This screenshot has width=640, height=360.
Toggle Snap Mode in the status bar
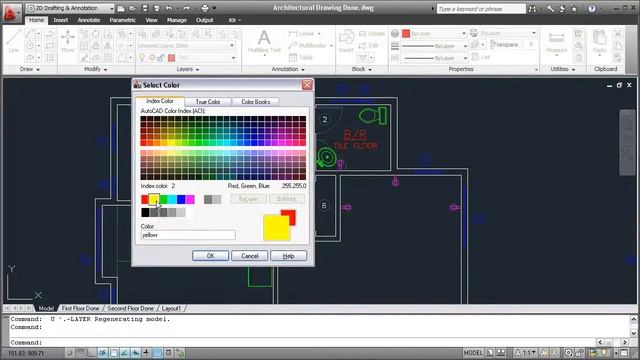click(70, 353)
